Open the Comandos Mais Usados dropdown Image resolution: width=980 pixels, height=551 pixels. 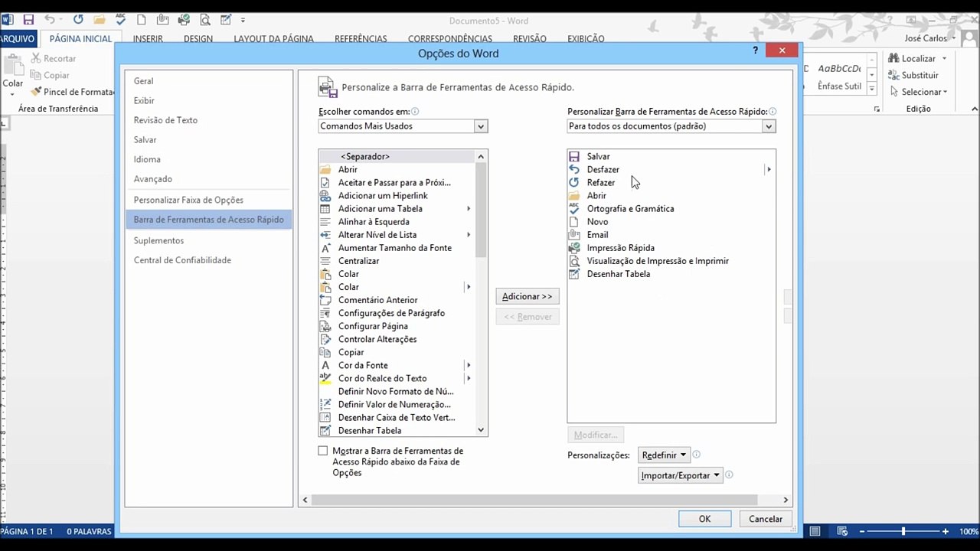(x=481, y=126)
